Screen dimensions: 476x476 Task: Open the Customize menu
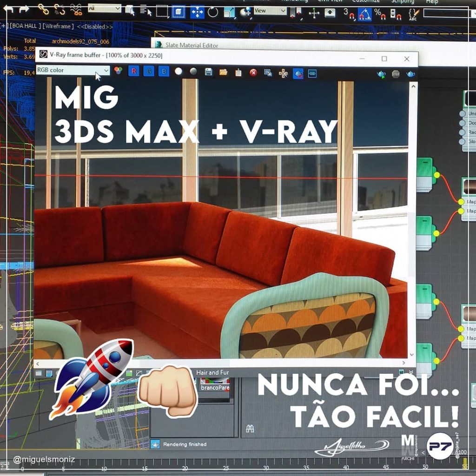pos(366,1)
